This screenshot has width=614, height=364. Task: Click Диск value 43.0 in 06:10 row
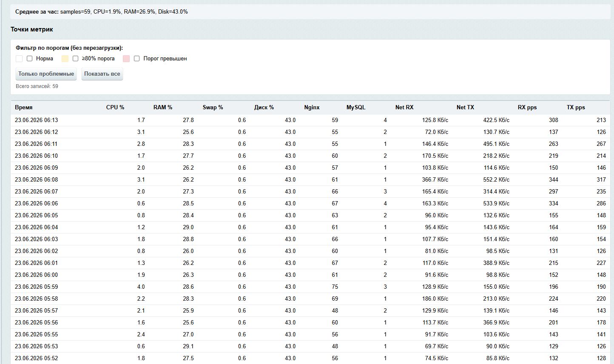coord(290,156)
